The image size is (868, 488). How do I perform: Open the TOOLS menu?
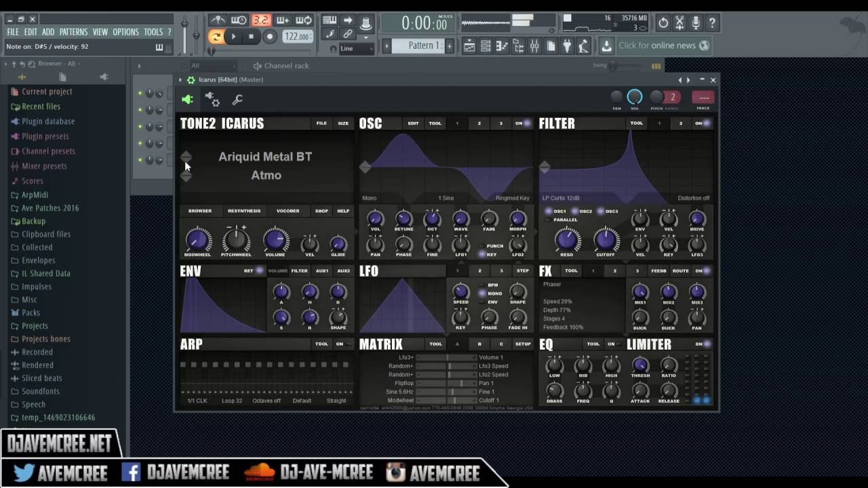(x=153, y=32)
